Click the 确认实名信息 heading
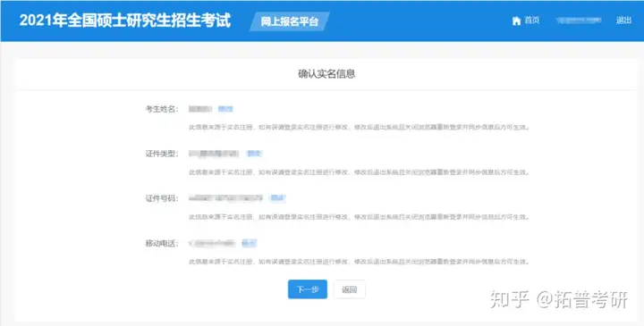This screenshot has height=326, width=644. (x=326, y=74)
